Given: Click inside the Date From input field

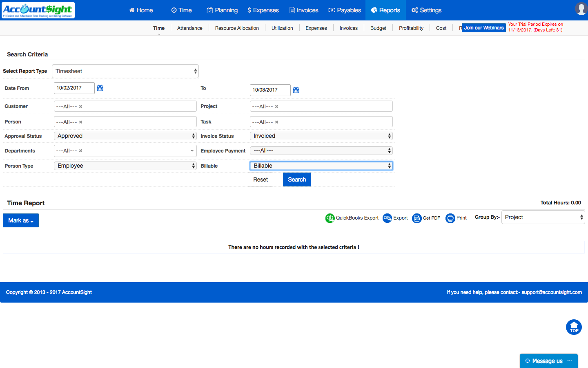Looking at the screenshot, I should (74, 88).
